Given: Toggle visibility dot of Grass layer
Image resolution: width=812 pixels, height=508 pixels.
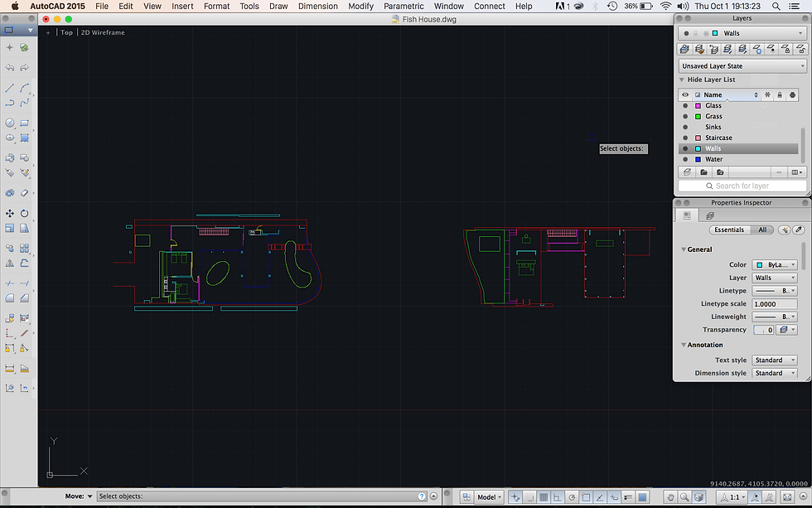Looking at the screenshot, I should 686,117.
